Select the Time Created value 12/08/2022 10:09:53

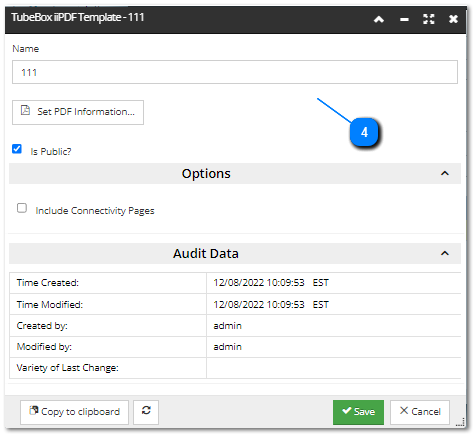[x=260, y=284]
